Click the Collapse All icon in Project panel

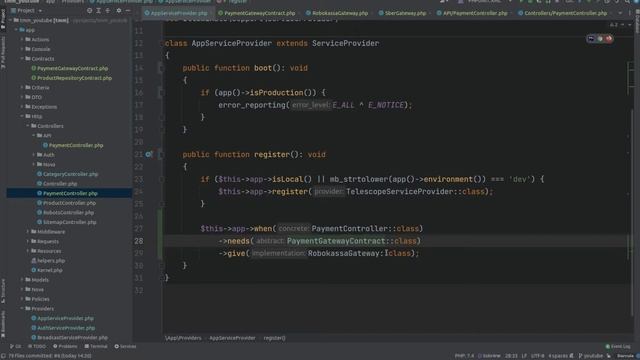click(x=108, y=11)
